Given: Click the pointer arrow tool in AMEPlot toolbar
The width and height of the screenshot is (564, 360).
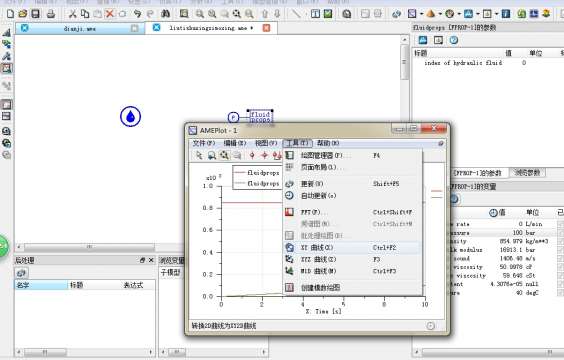Looking at the screenshot, I should coord(199,155).
